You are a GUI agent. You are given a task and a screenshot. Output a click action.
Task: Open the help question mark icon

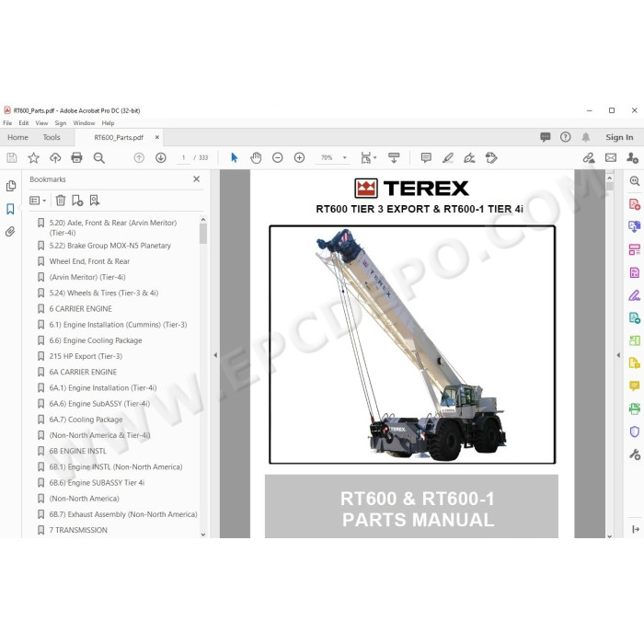566,137
